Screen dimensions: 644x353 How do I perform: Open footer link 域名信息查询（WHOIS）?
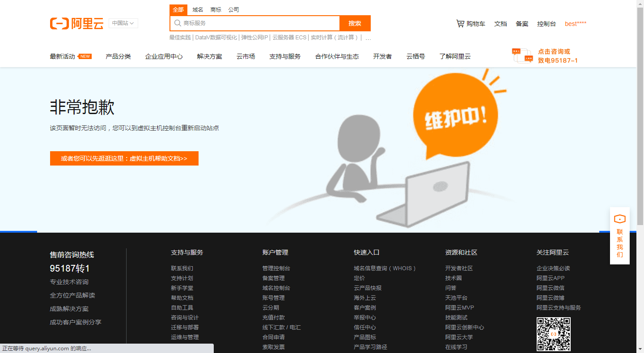[x=386, y=268]
